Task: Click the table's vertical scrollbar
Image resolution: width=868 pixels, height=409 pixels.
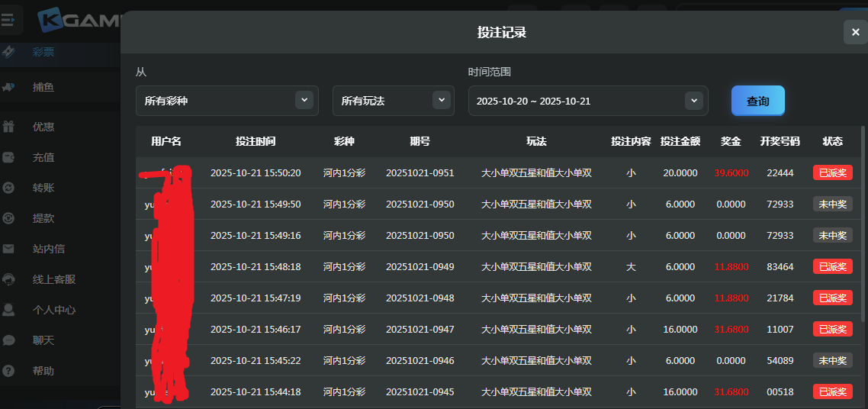Action: [x=863, y=229]
